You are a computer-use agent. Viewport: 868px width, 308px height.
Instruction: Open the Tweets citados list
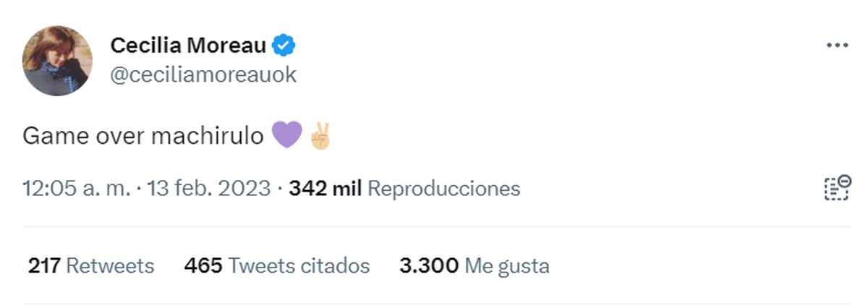[x=299, y=266]
